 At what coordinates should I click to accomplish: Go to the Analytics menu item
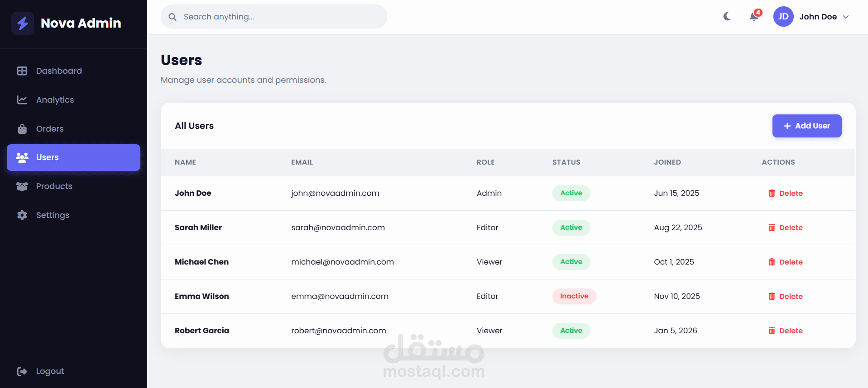(73, 100)
